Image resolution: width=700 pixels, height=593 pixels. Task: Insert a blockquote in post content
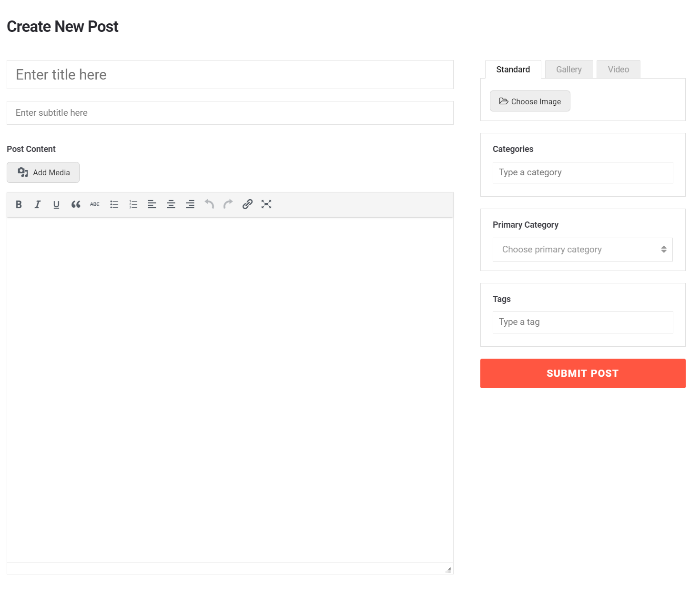pos(76,204)
